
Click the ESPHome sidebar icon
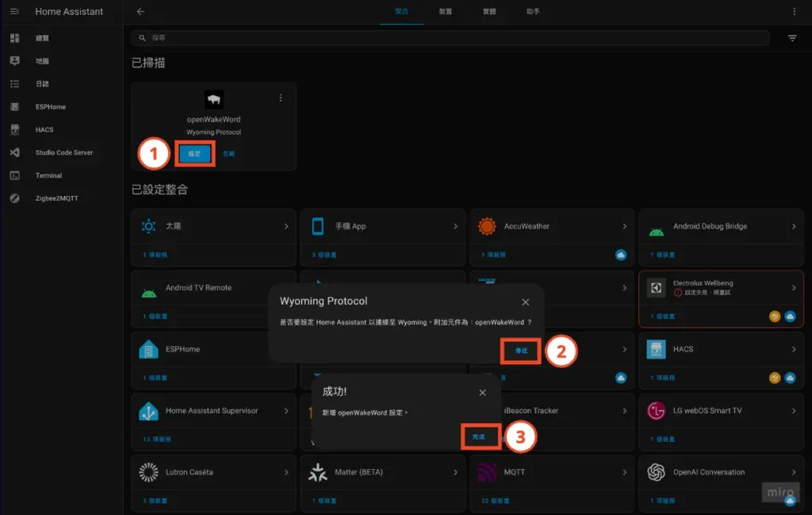click(x=14, y=106)
